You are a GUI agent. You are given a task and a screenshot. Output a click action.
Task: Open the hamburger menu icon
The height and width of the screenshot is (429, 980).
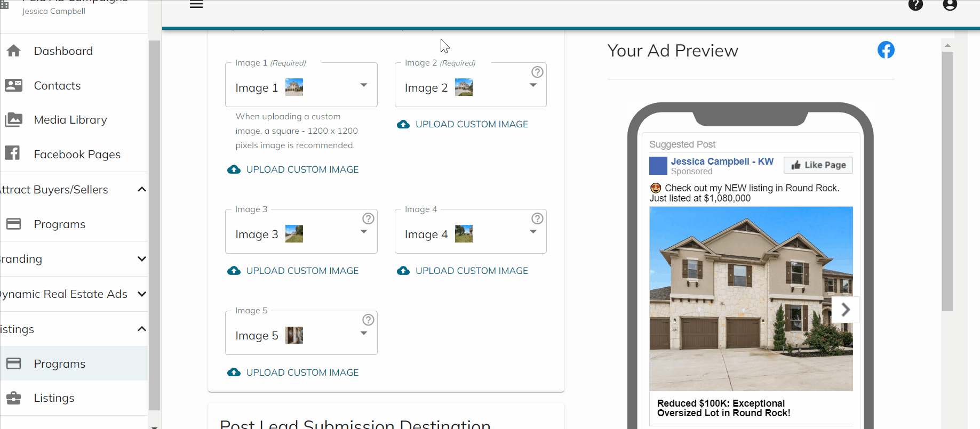click(196, 5)
